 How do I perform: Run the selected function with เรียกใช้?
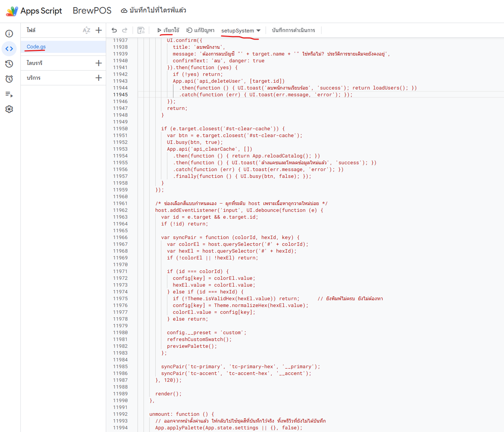tap(168, 30)
